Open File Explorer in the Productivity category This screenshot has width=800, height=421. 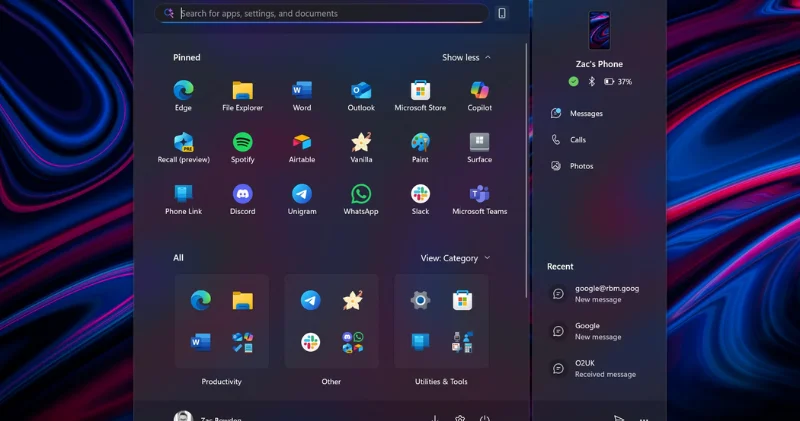(242, 300)
